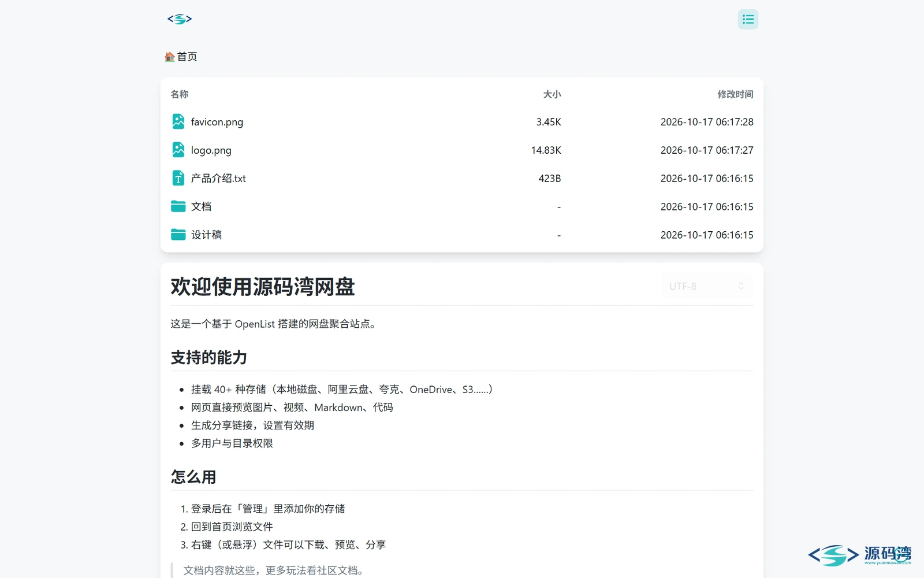Click the line 多用户与目录权限
Screen dimensions: 924x578
232,443
